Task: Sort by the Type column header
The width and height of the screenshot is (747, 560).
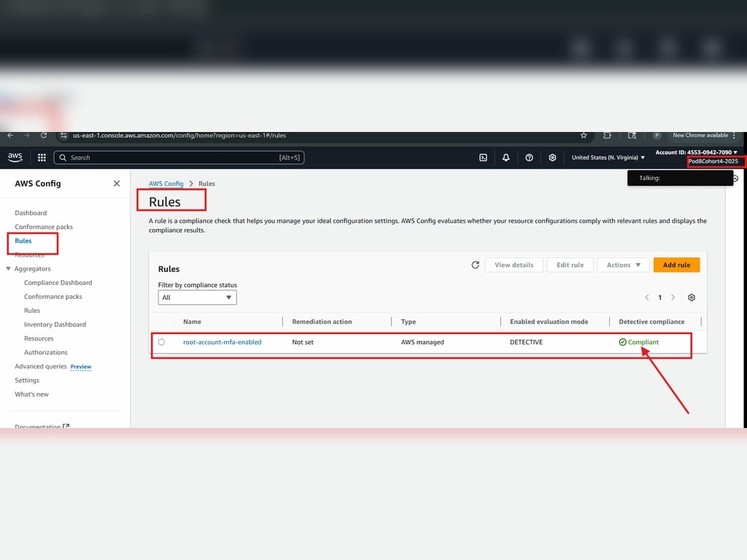Action: click(409, 322)
